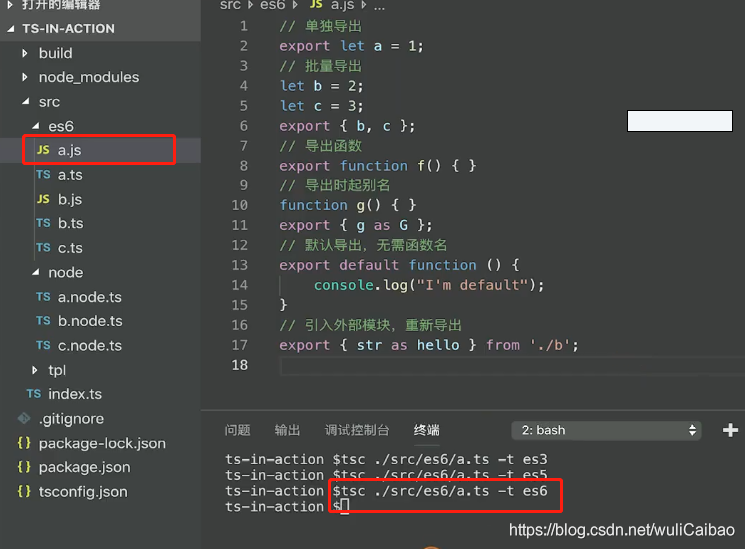This screenshot has height=549, width=745.
Task: Add a new terminal with plus icon
Action: 730,430
